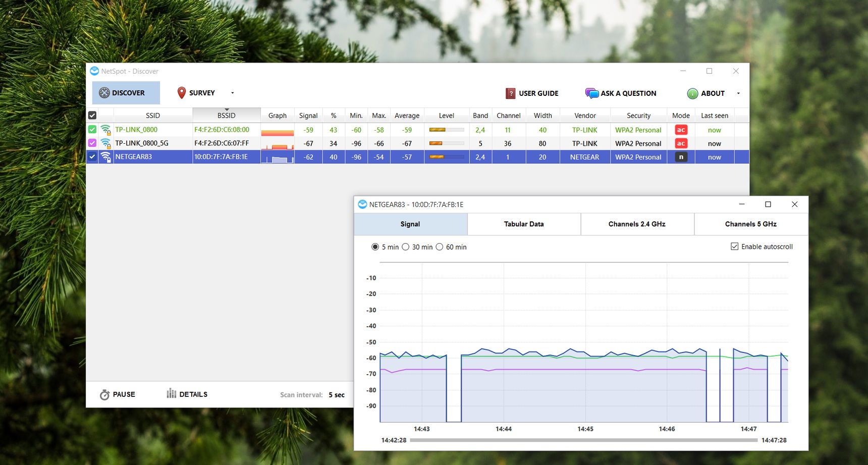
Task: Click the DETAILS button
Action: (187, 394)
